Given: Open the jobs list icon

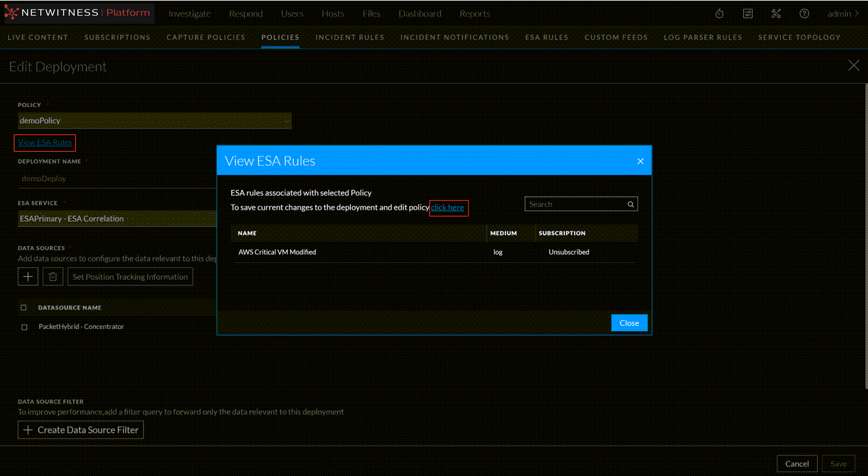Looking at the screenshot, I should click(x=748, y=13).
